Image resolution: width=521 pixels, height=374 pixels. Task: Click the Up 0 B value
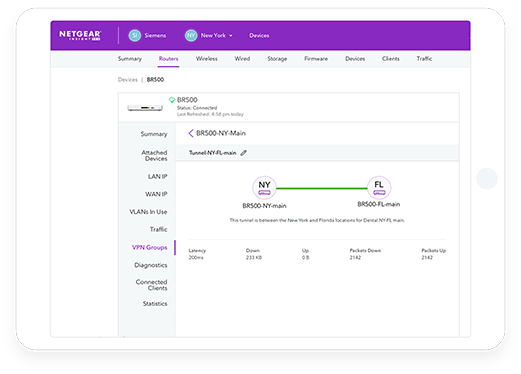(306, 258)
